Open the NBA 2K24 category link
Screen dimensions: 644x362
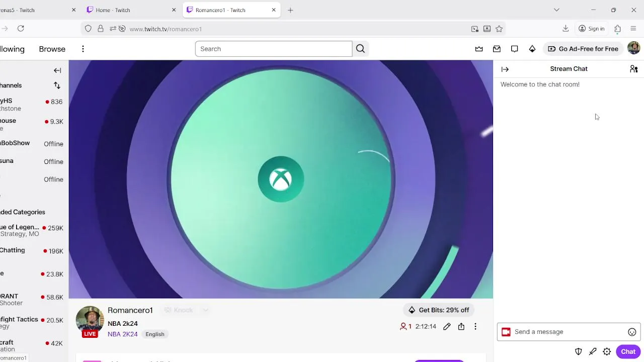[122, 334]
